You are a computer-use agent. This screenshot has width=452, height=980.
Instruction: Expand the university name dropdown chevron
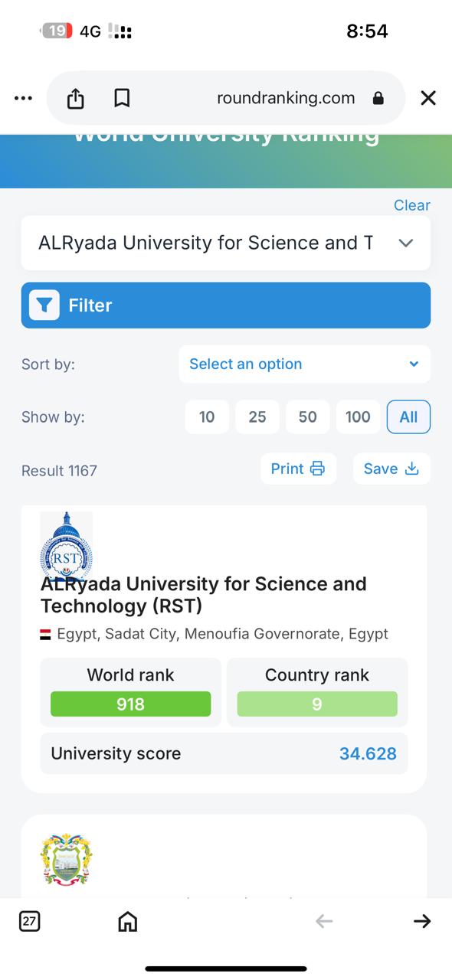[x=406, y=243]
